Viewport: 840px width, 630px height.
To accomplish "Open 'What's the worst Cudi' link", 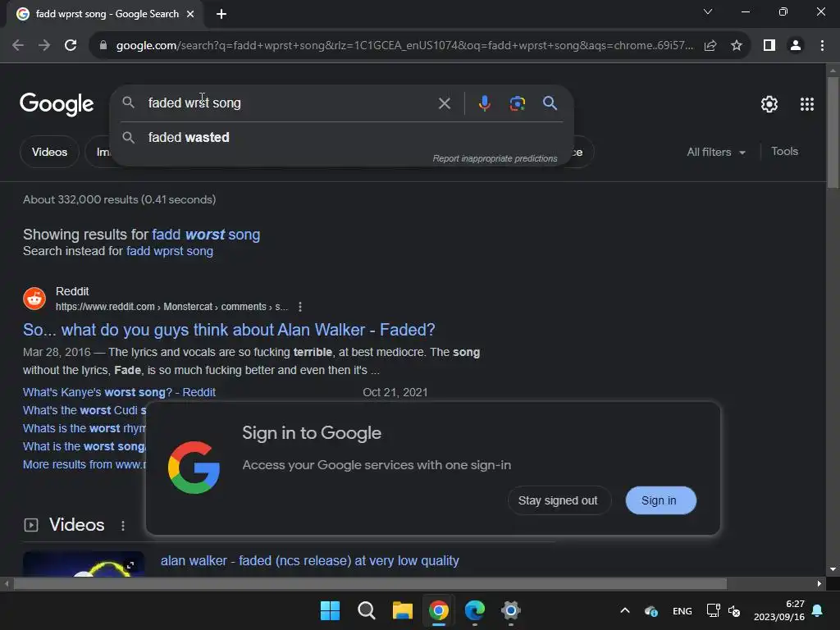I will [84, 410].
